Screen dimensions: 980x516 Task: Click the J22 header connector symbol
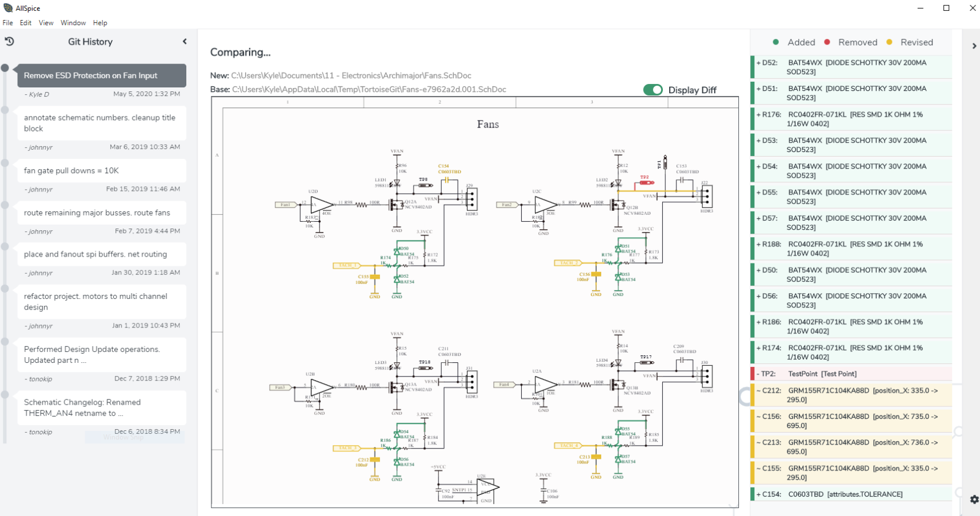707,197
